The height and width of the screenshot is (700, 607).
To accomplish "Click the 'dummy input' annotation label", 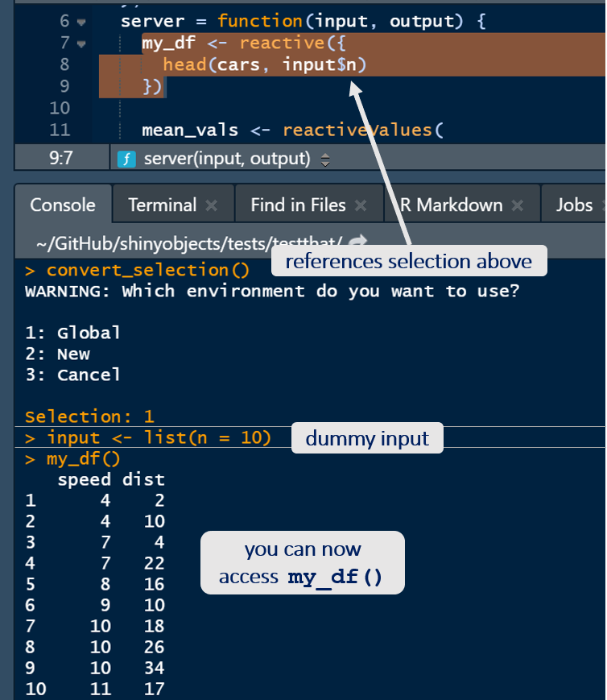I will click(x=367, y=439).
